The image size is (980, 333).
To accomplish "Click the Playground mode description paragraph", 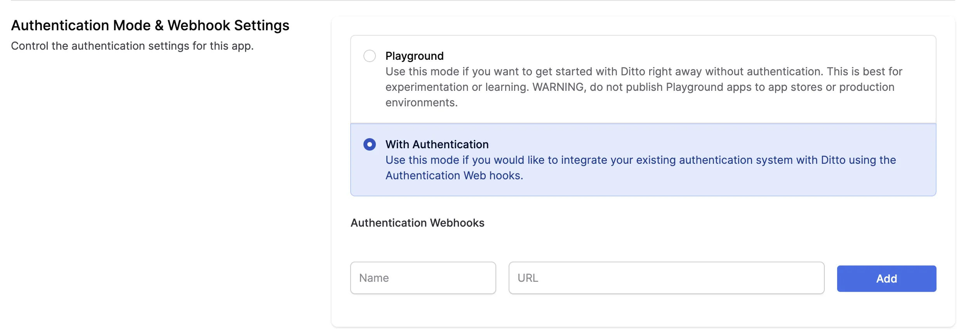I will 644,87.
